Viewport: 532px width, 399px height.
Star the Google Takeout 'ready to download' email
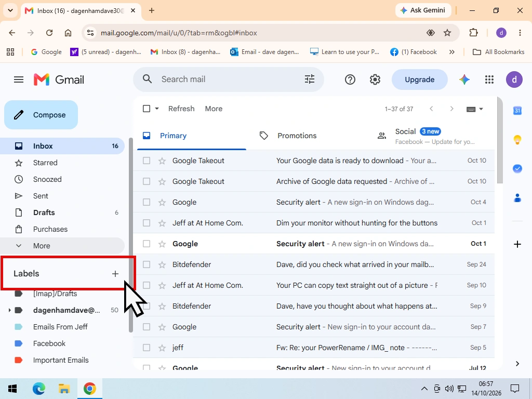[162, 161]
